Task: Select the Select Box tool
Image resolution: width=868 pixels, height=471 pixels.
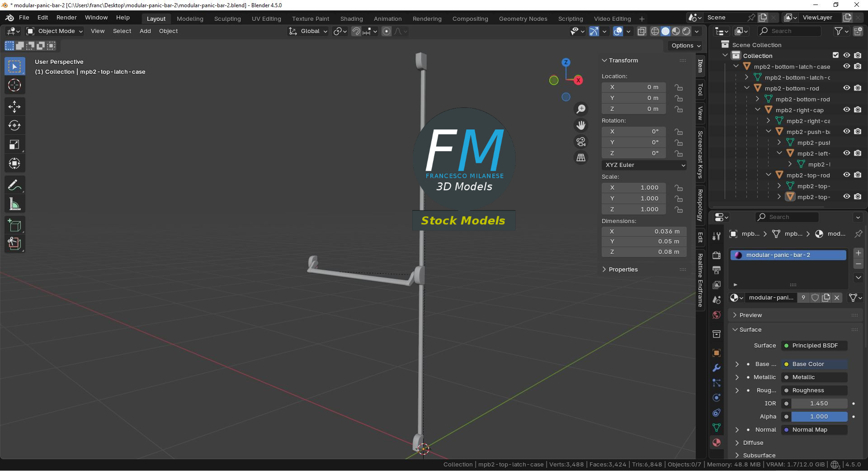Action: tap(14, 67)
